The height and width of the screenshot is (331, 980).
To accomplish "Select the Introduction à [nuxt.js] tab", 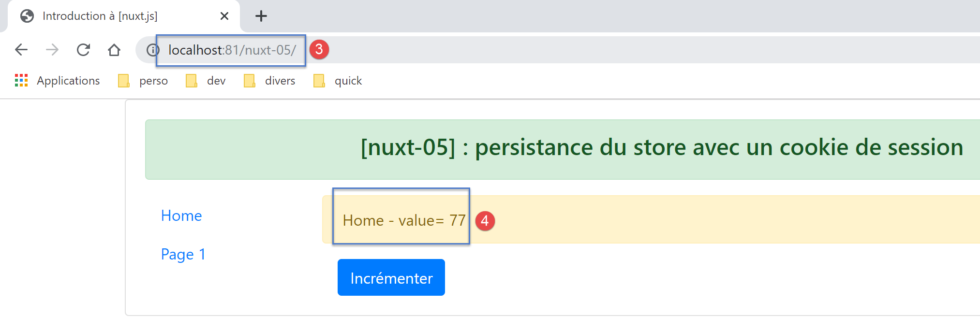I will (100, 16).
